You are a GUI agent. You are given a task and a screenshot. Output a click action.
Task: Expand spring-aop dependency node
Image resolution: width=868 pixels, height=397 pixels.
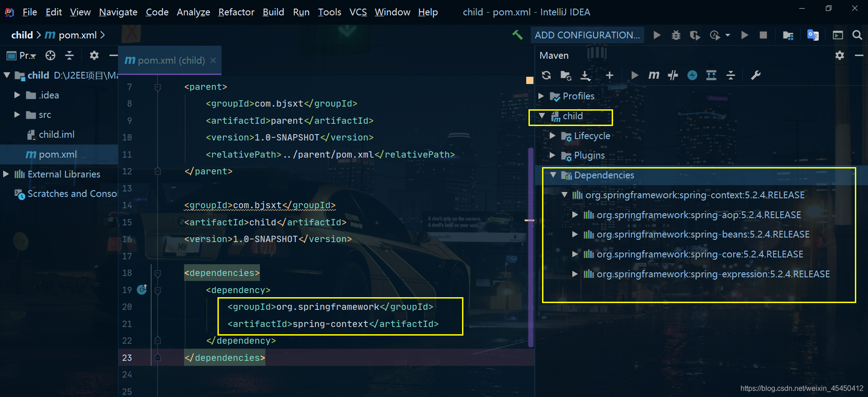[x=575, y=215]
